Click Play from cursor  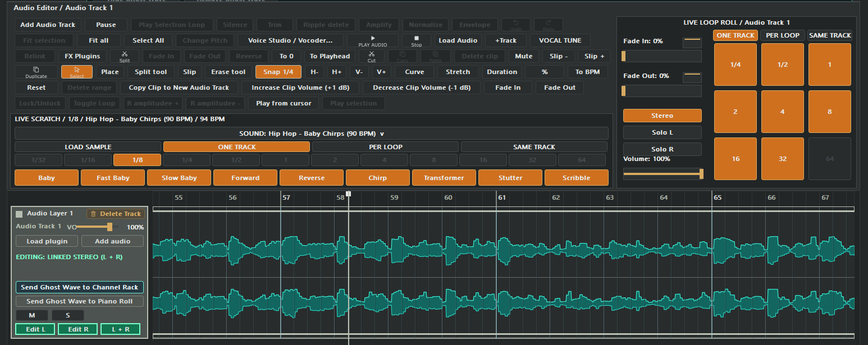click(x=284, y=103)
